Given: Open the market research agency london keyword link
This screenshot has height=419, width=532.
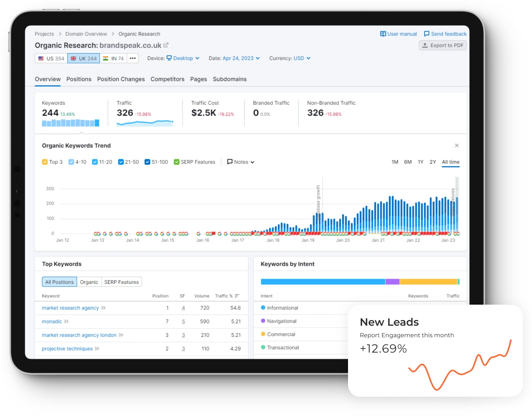Looking at the screenshot, I should click(79, 335).
